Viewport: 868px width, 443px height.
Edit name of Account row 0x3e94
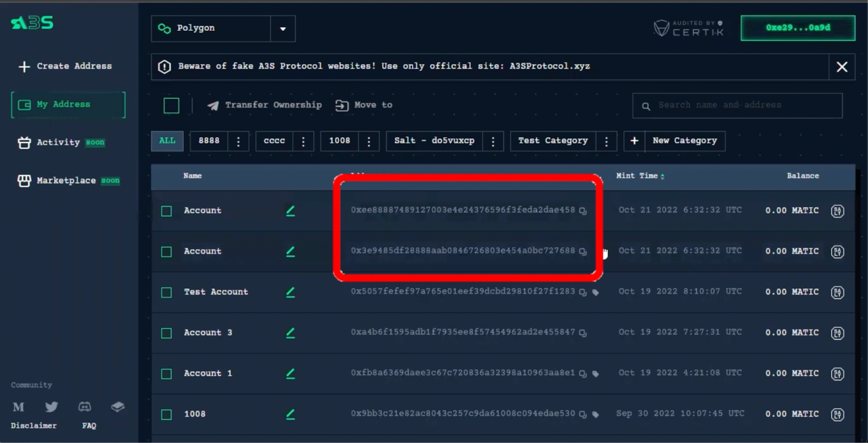(x=291, y=251)
